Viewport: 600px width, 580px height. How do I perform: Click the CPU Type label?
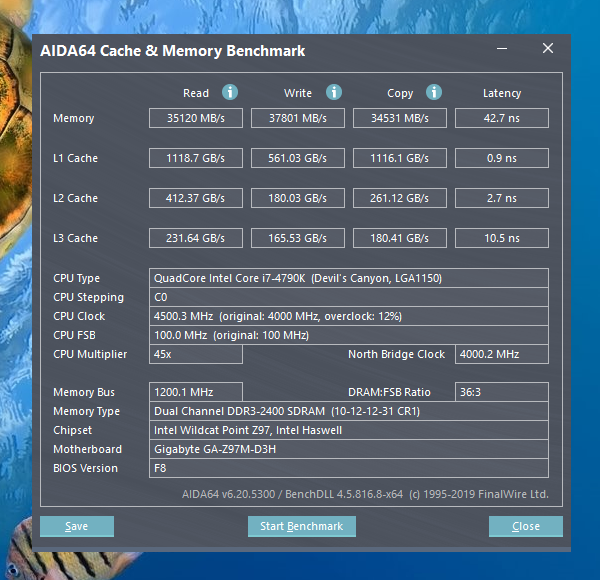(77, 278)
